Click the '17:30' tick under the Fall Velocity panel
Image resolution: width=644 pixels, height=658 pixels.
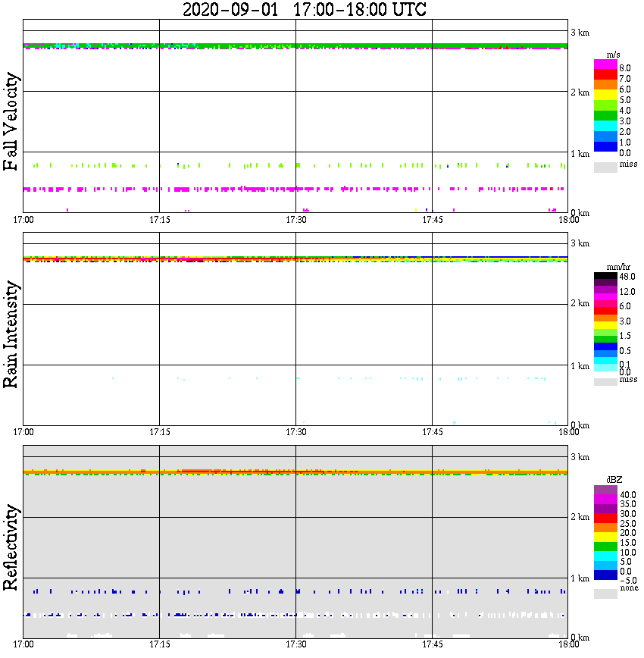(296, 220)
